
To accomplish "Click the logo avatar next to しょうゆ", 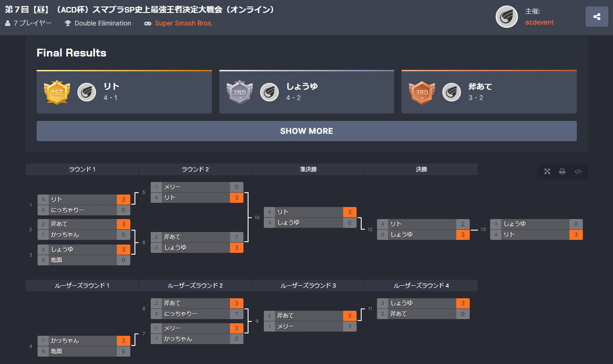I will (269, 92).
